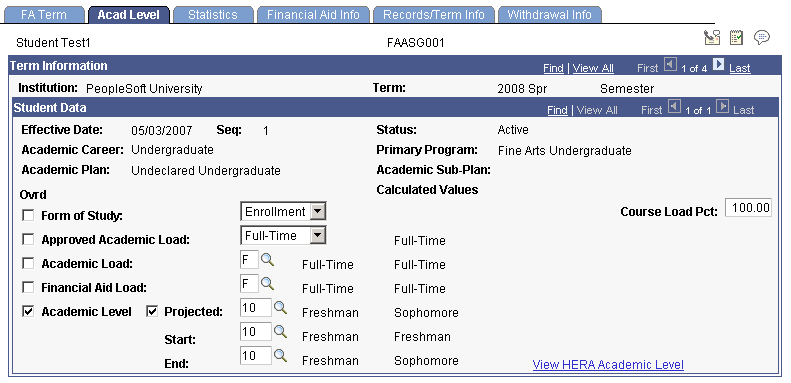Uncheck the Projected checkbox

[x=152, y=312]
